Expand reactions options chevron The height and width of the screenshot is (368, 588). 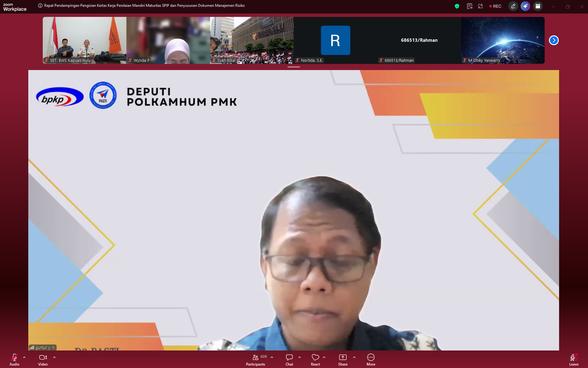(x=324, y=357)
